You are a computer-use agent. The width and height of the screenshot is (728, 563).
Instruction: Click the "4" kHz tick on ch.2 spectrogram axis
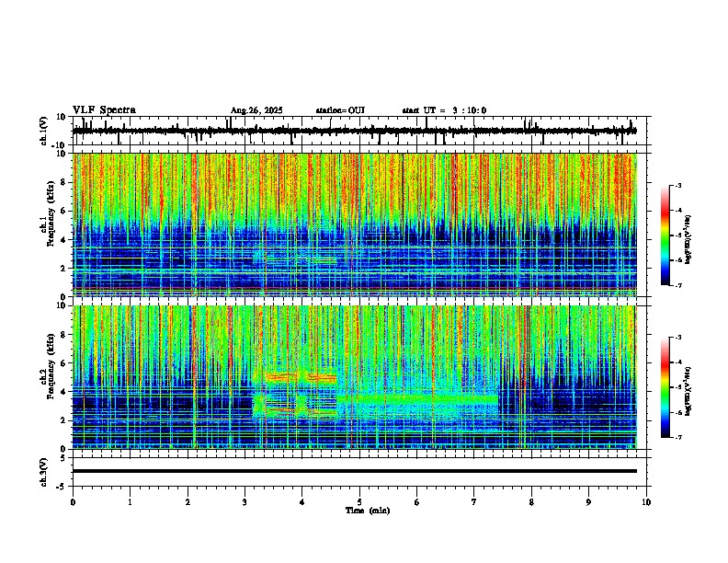[64, 392]
